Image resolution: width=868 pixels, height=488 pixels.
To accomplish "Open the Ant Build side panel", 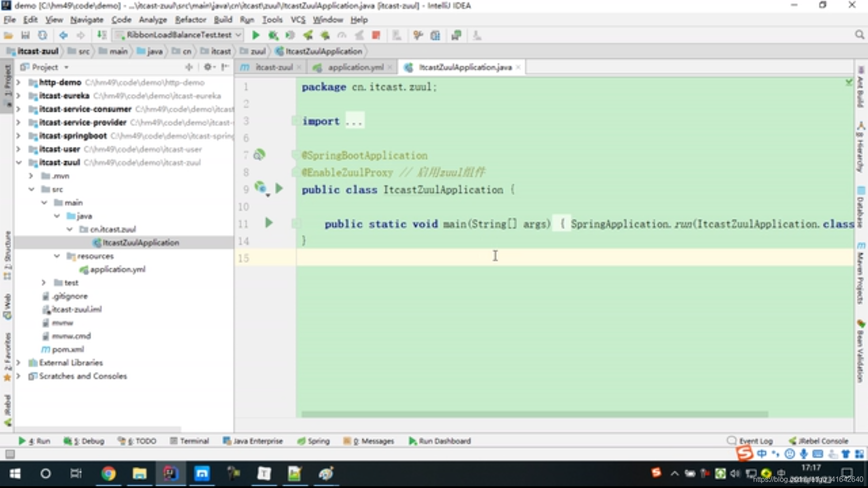I will tap(861, 87).
